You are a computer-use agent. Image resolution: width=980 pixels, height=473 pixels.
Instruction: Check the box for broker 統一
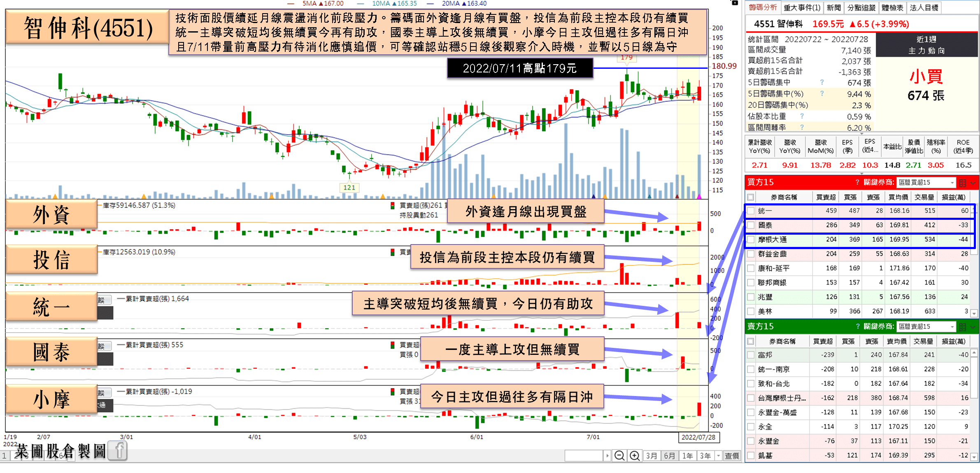click(751, 211)
